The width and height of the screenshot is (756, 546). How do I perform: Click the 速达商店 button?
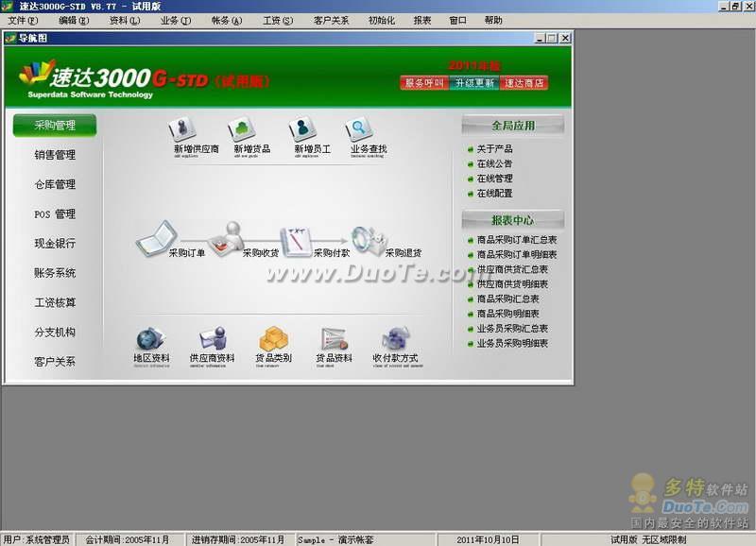point(524,83)
